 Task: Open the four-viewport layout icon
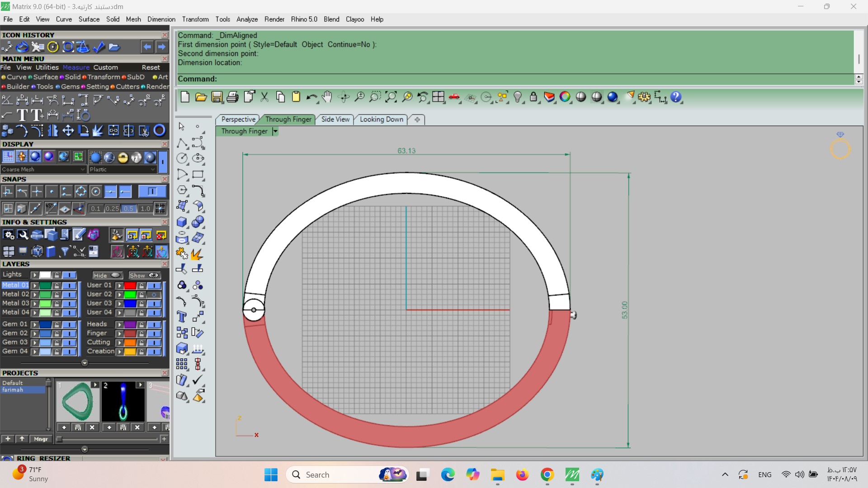(438, 97)
